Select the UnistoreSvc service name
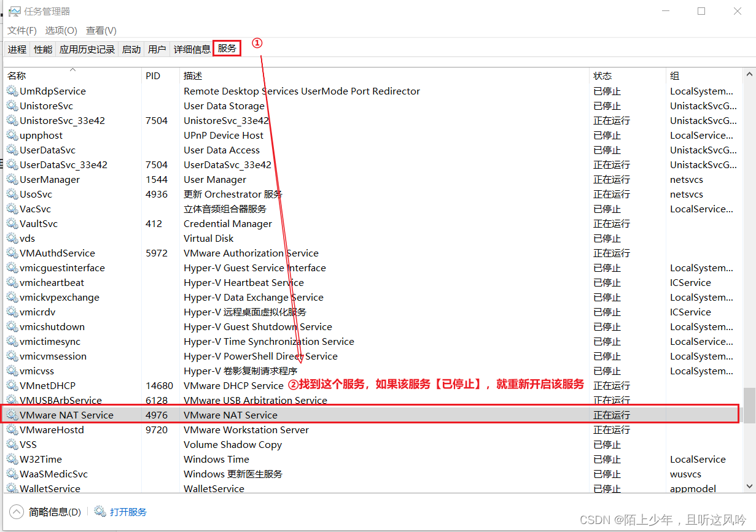Screen dimensions: 756x532 (x=46, y=106)
